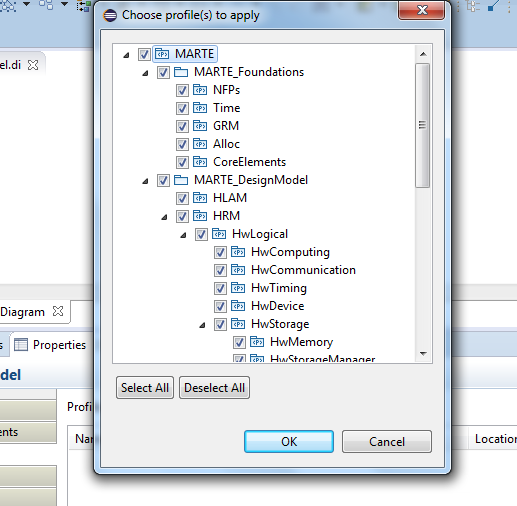Screen dimensions: 517x506
Task: Click the HwLogical profile icon
Action: click(219, 234)
